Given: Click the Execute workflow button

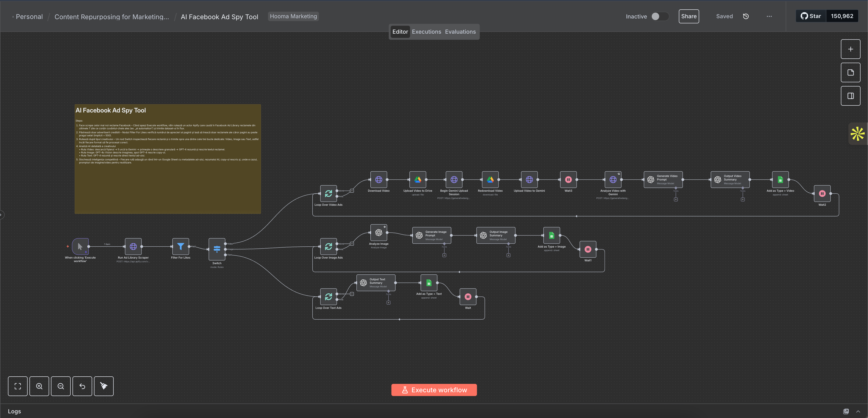Looking at the screenshot, I should pos(434,390).
